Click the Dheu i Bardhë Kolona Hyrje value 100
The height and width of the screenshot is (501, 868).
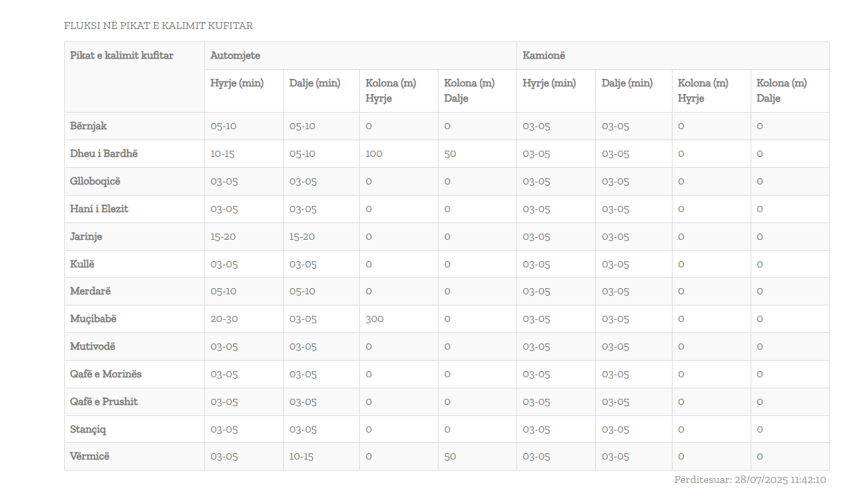(x=374, y=153)
